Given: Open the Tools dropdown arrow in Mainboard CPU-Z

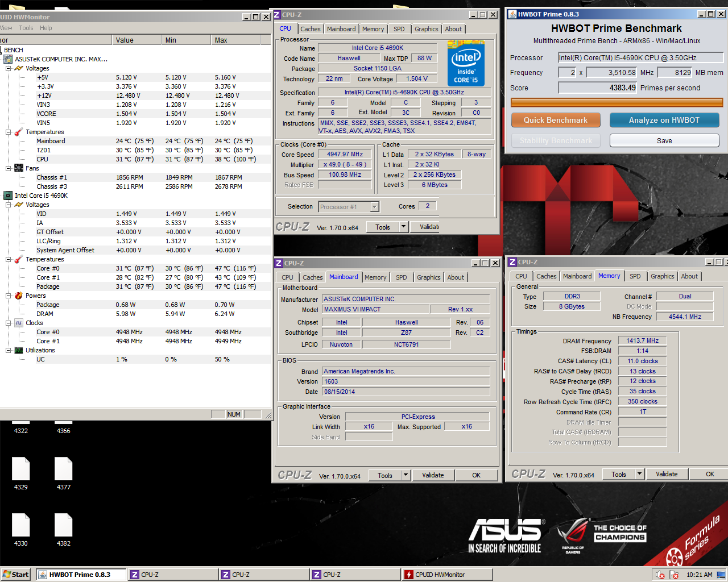Looking at the screenshot, I should tap(406, 475).
